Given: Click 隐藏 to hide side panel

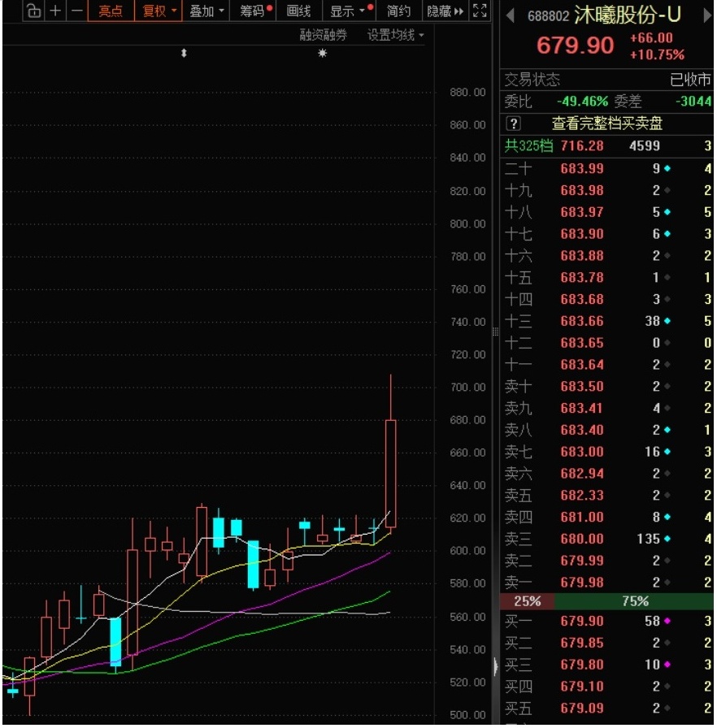Looking at the screenshot, I should click(x=445, y=11).
